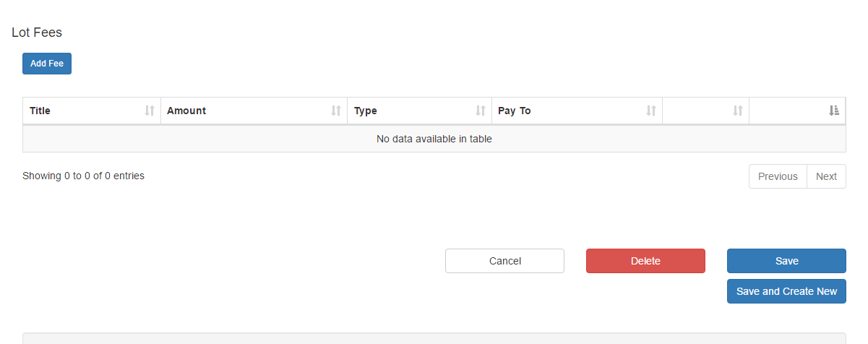Image resolution: width=868 pixels, height=344 pixels.
Task: Click the 'No data available in table' row
Action: coord(434,139)
